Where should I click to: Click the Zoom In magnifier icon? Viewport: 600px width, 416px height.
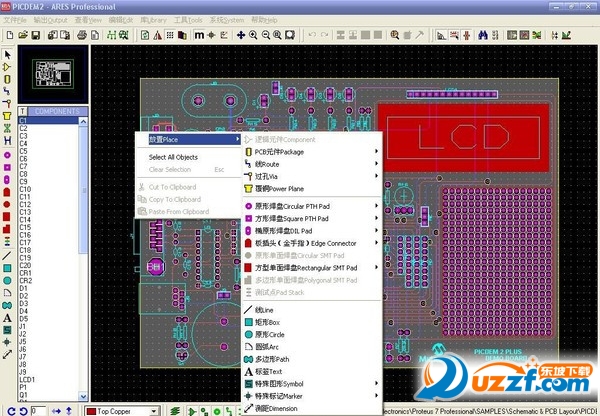tap(253, 35)
